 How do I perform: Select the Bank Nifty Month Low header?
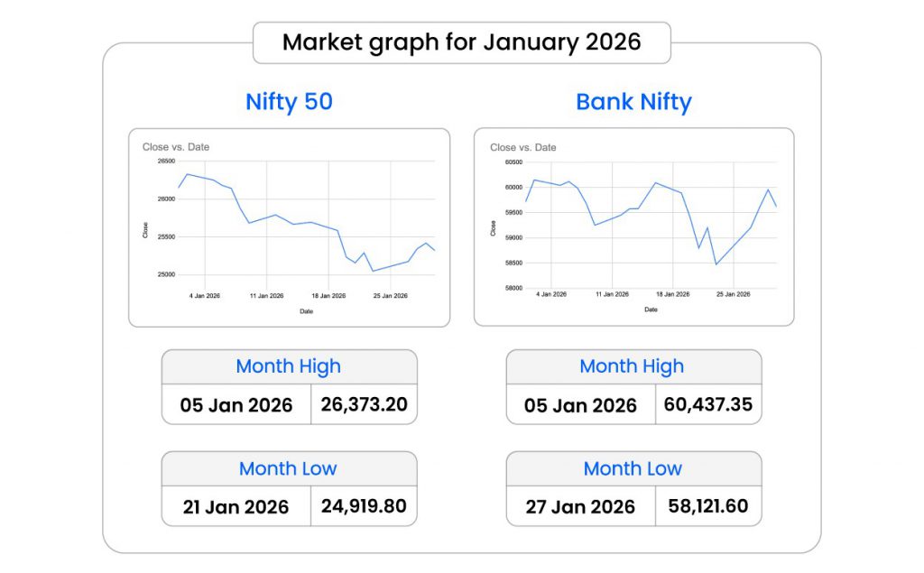click(x=633, y=468)
